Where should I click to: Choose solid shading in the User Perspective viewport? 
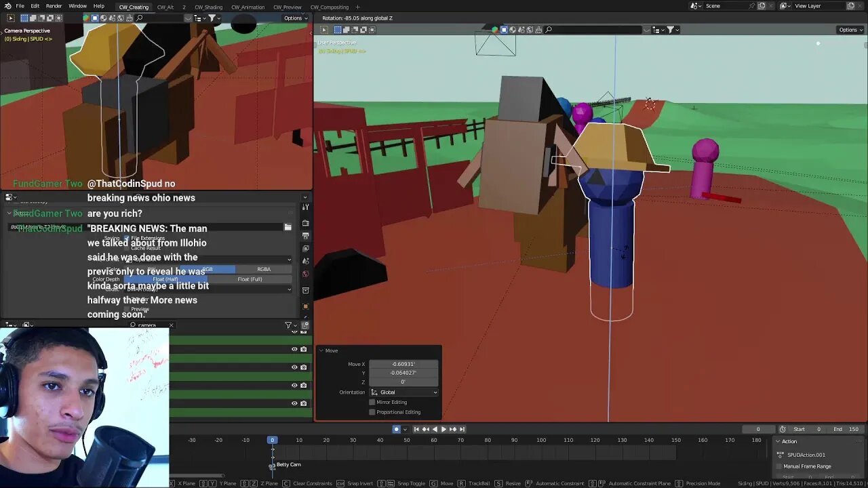pyautogui.click(x=504, y=30)
